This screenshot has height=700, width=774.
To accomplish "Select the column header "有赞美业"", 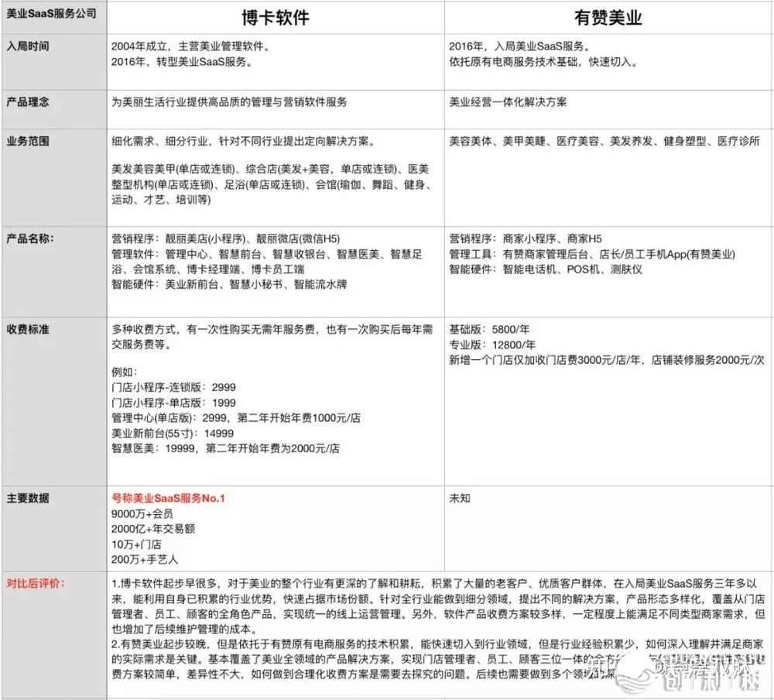I will point(608,18).
